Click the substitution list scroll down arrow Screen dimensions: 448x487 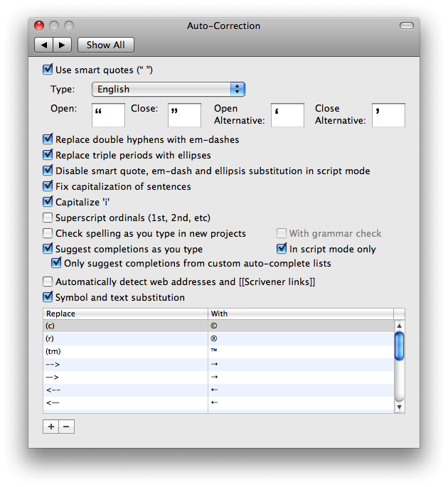tap(399, 407)
